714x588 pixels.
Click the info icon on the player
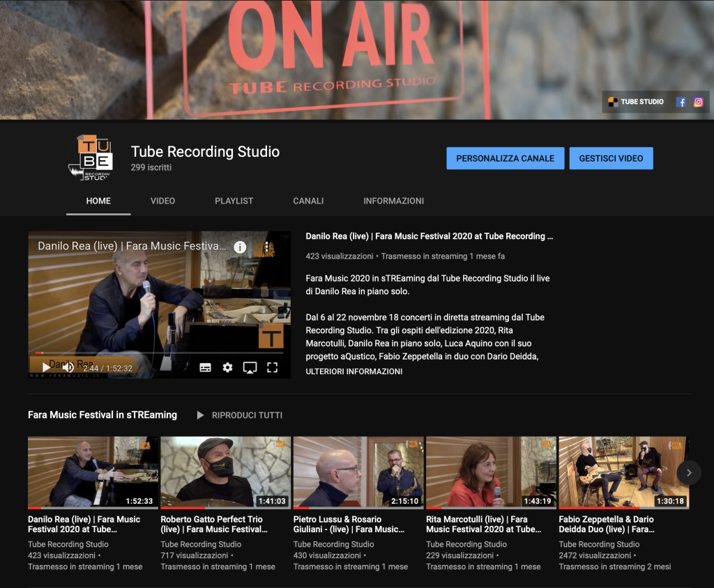(240, 247)
